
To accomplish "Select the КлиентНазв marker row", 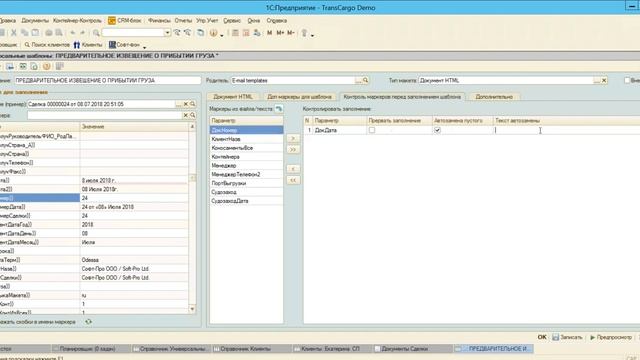I will [x=246, y=139].
